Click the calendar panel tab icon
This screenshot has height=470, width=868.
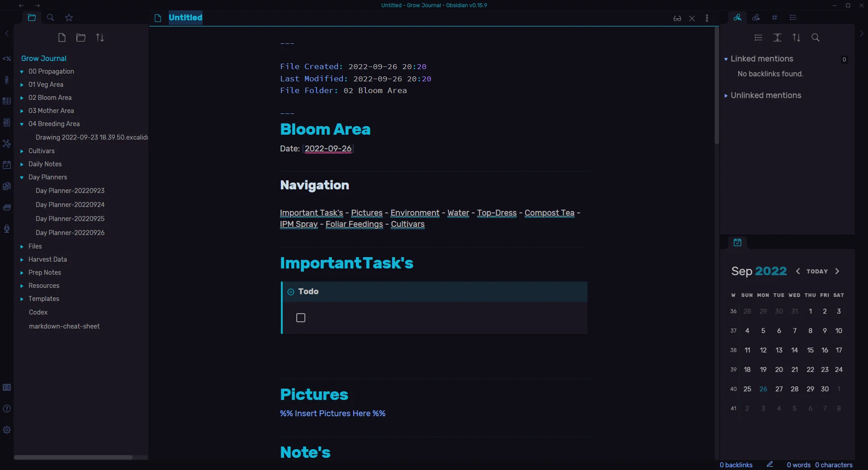pyautogui.click(x=737, y=243)
